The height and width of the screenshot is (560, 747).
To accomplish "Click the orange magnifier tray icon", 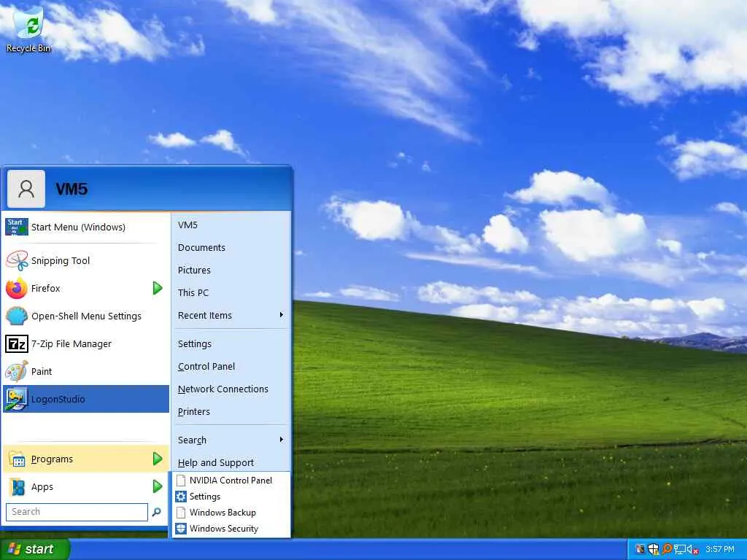I will [667, 549].
